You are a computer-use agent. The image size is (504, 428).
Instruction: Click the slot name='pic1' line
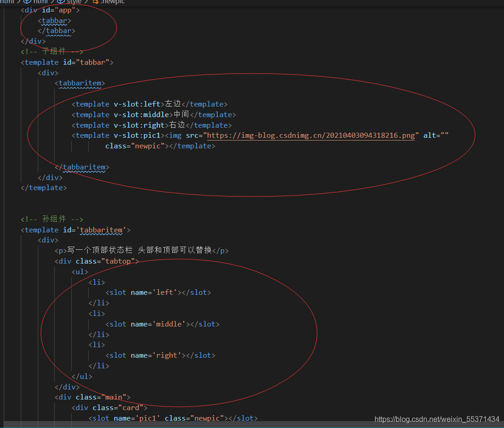click(x=173, y=418)
